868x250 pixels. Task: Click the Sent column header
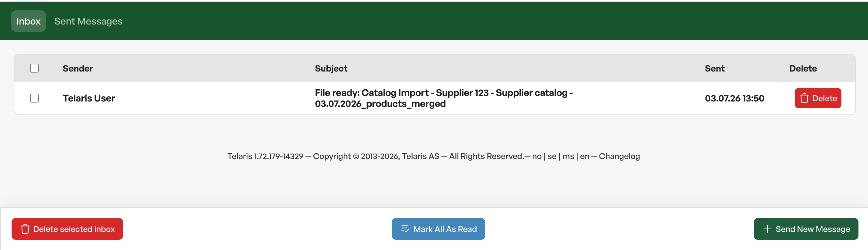tap(715, 68)
